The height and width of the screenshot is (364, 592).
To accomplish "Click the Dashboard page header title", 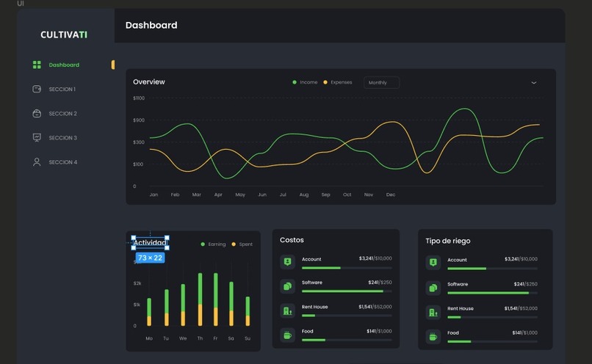I will tap(151, 25).
